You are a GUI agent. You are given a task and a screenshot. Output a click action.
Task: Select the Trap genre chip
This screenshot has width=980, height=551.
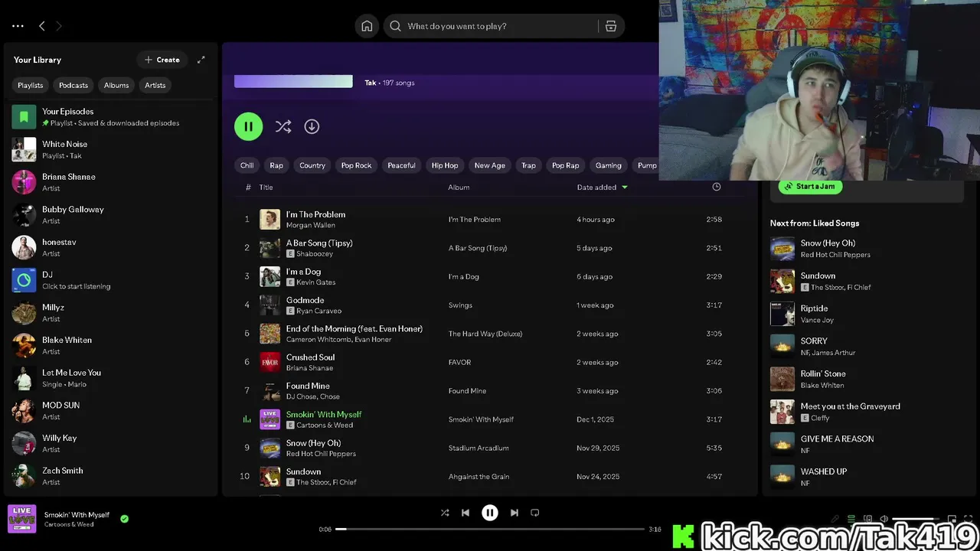click(529, 165)
